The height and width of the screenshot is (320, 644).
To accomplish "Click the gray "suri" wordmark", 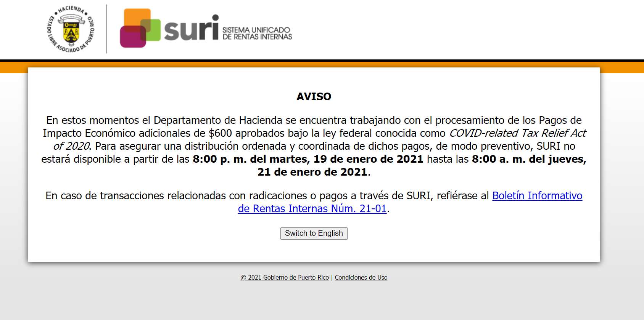I will pos(191,29).
